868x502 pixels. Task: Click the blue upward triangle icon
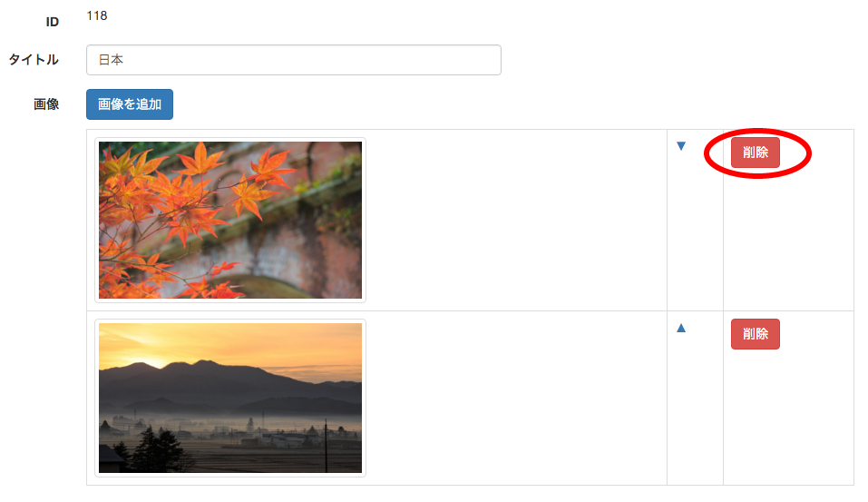tap(681, 328)
